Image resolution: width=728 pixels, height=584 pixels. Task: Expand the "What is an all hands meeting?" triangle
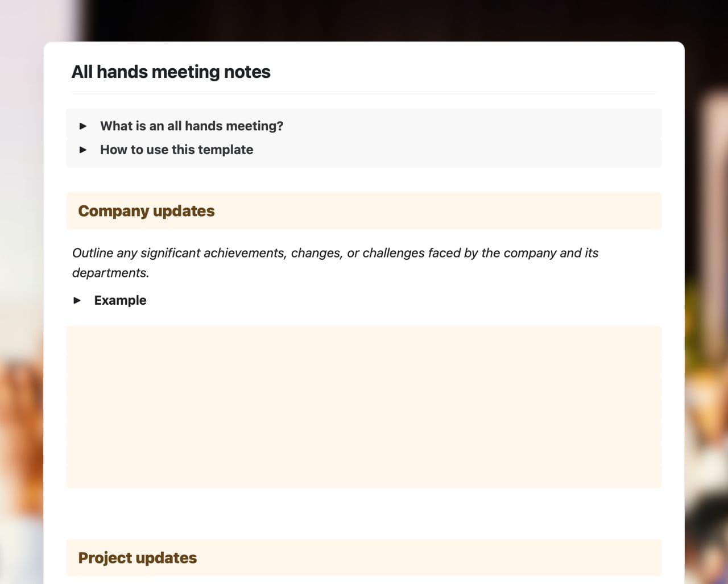point(83,126)
